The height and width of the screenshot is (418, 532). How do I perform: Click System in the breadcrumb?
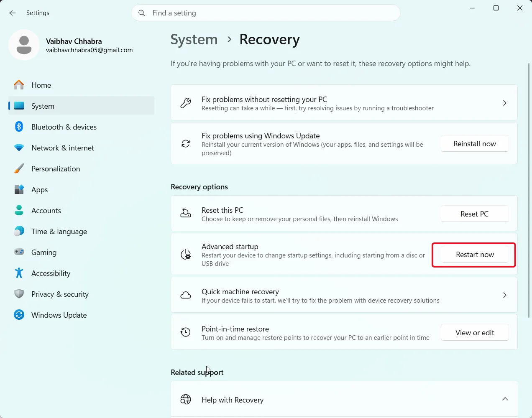[x=194, y=39]
